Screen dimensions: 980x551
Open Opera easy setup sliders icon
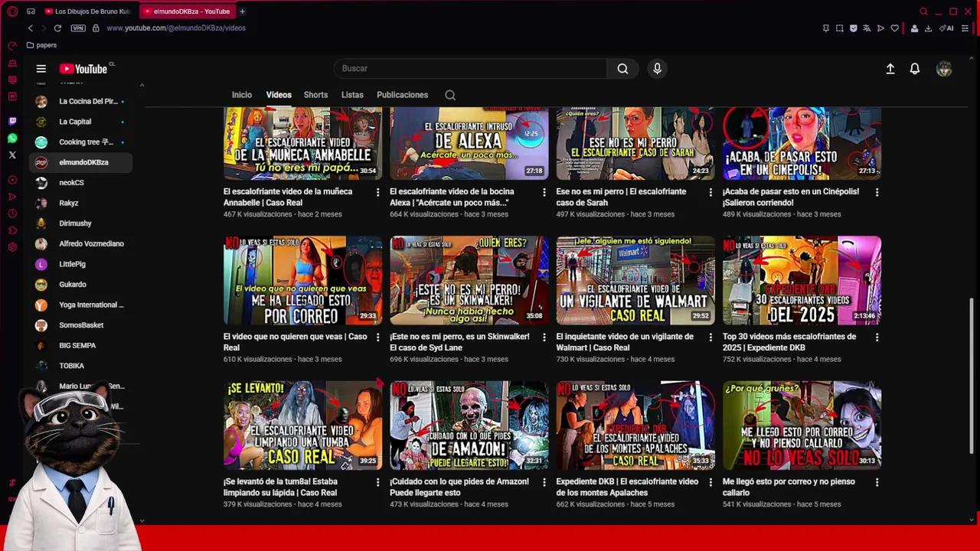coord(965,28)
